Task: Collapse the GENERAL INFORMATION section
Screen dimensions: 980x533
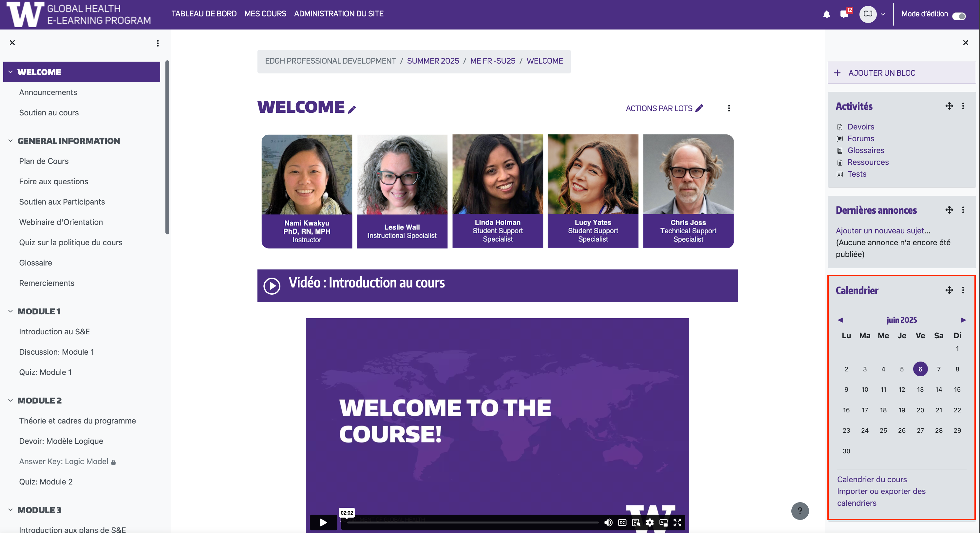Action: point(10,141)
